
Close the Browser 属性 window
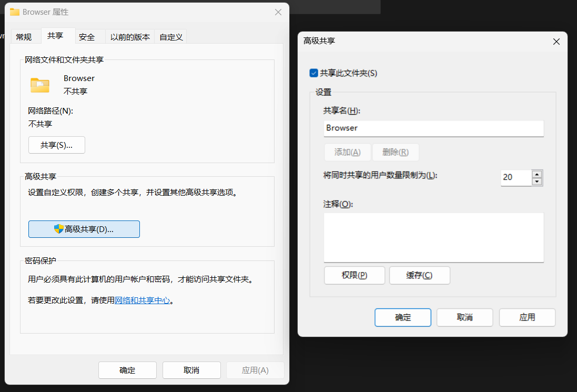(278, 12)
